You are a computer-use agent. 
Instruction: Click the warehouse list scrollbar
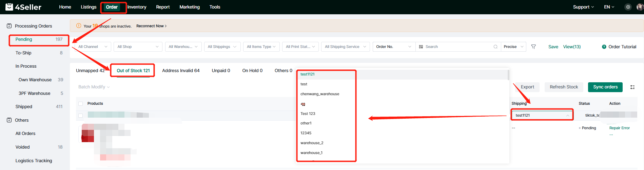508,75
